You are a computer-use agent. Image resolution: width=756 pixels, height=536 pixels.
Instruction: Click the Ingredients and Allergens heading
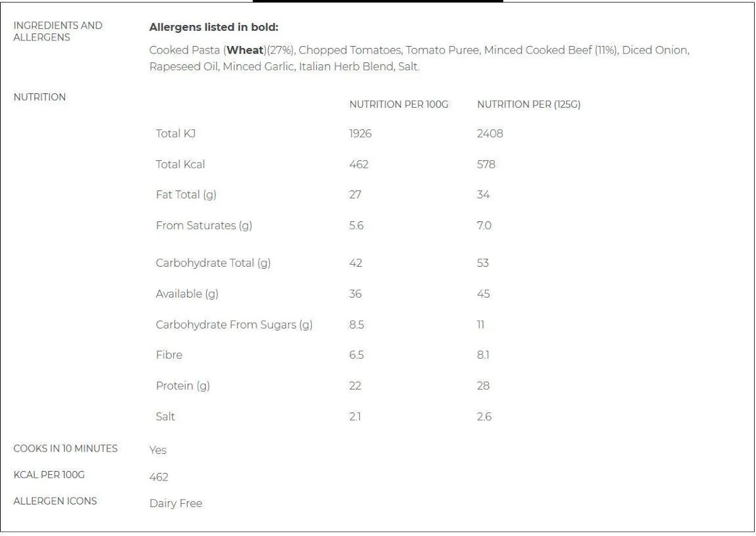(58, 32)
